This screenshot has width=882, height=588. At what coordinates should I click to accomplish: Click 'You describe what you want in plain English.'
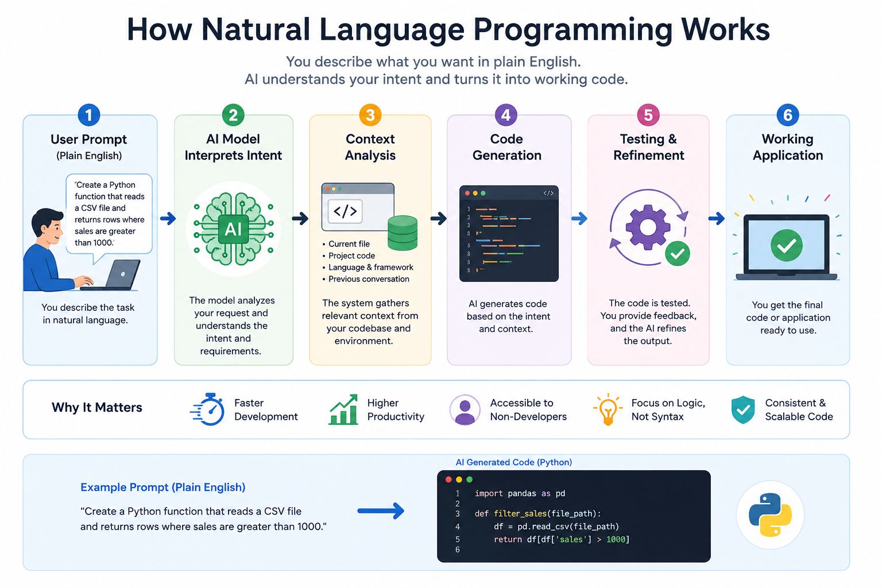click(x=434, y=61)
